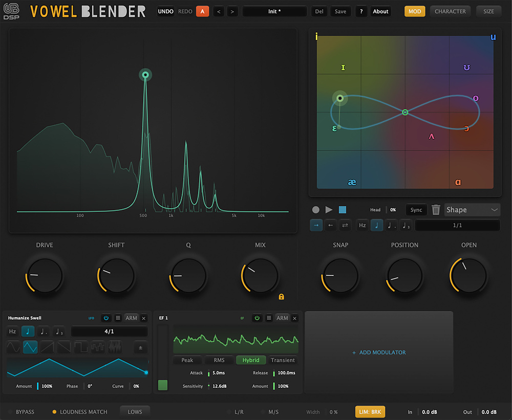The image size is (512, 420).
Task: Click the record button under the vowel map
Action: (315, 210)
